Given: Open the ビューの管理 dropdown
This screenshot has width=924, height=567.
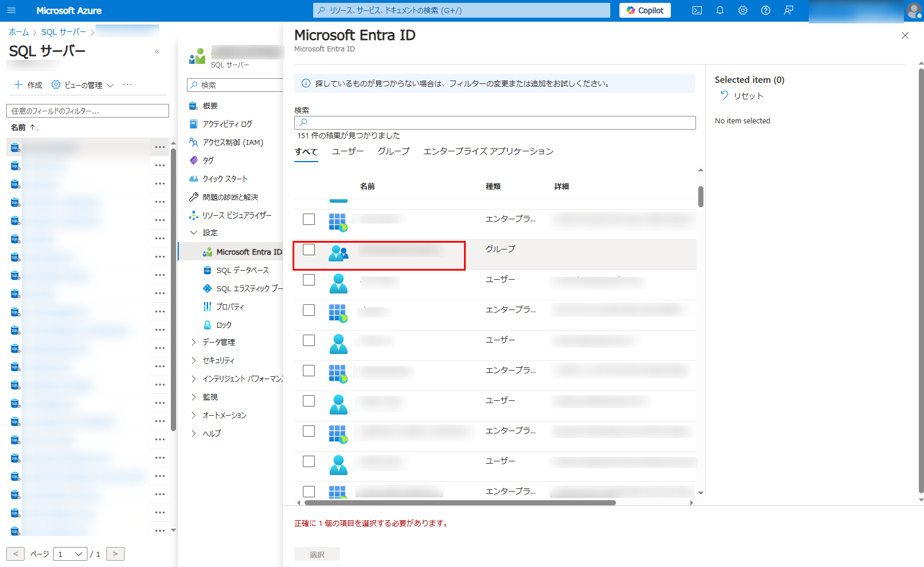Looking at the screenshot, I should coord(83,85).
